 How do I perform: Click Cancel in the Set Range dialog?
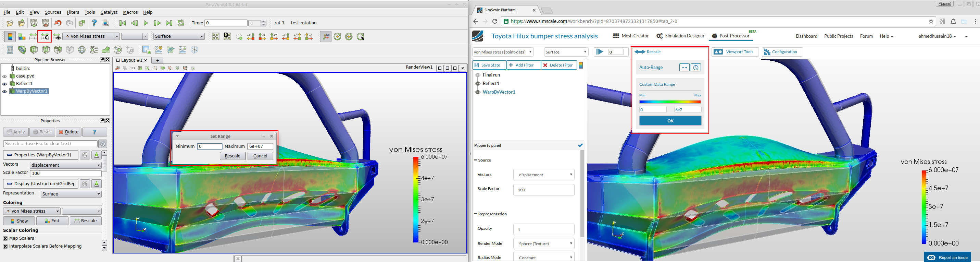(x=260, y=156)
